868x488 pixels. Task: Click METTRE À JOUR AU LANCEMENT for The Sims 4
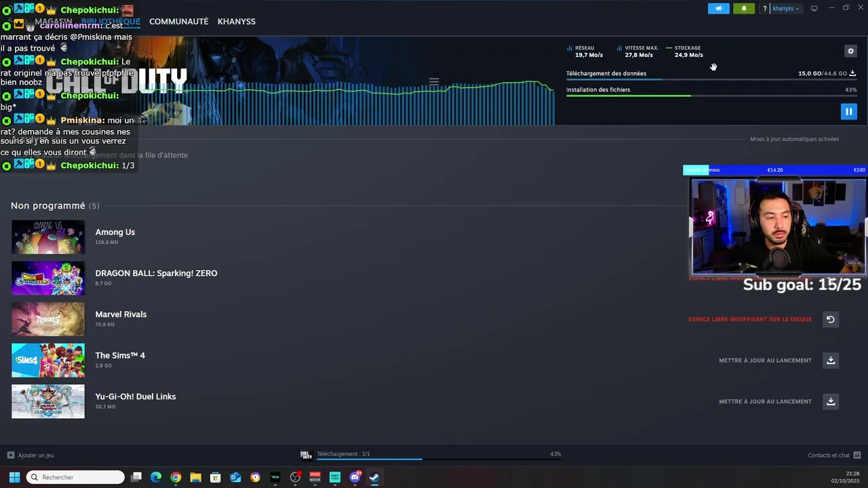(765, 361)
